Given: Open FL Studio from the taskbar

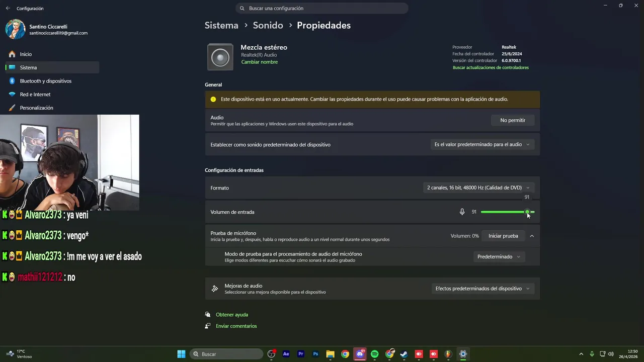Looking at the screenshot, I should click(x=448, y=354).
